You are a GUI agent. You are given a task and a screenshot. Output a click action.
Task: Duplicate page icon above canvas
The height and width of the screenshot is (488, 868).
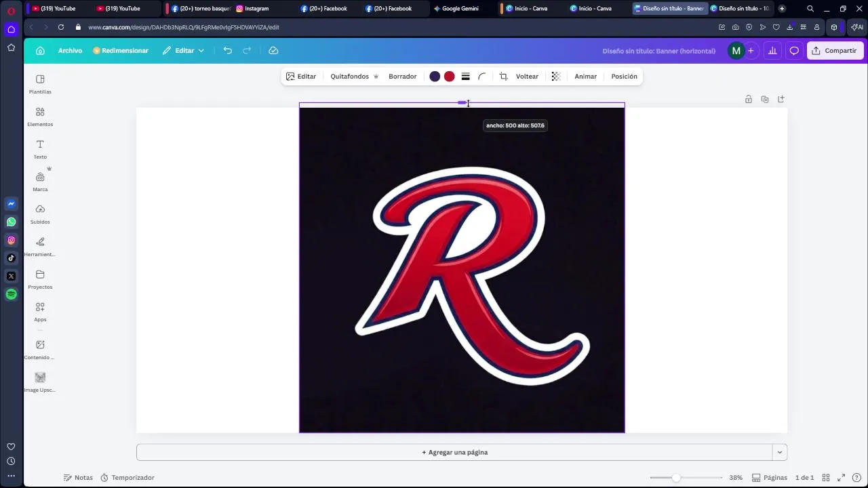pos(765,99)
